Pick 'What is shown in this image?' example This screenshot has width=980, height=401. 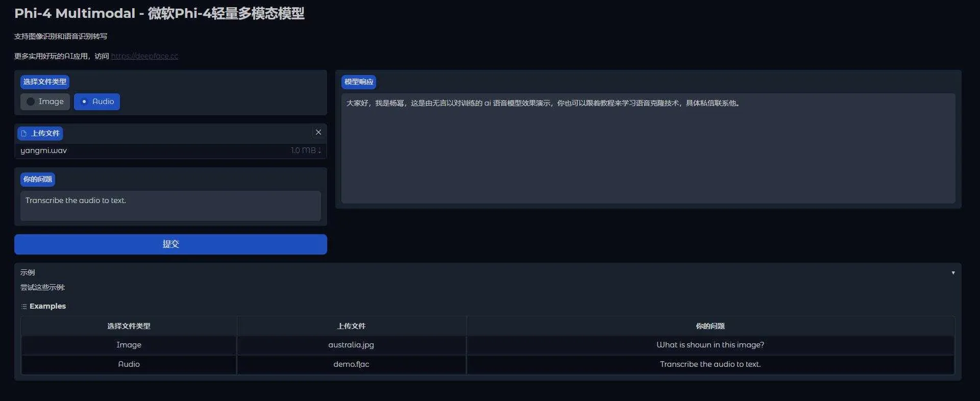point(710,345)
